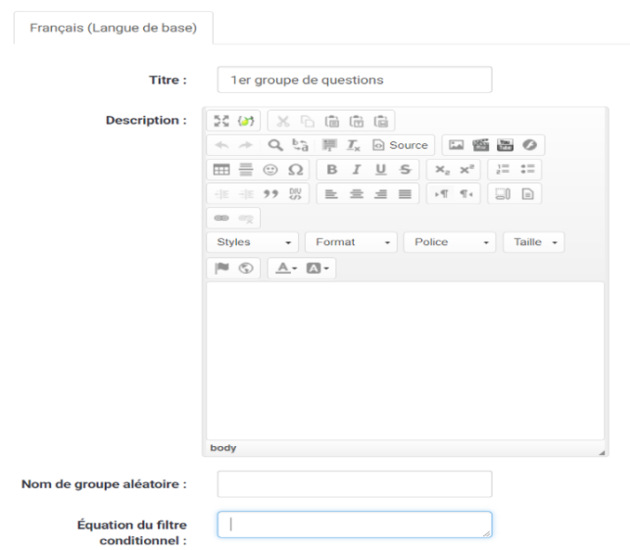The width and height of the screenshot is (630, 550).
Task: Insert Flash object icon
Action: tap(530, 145)
